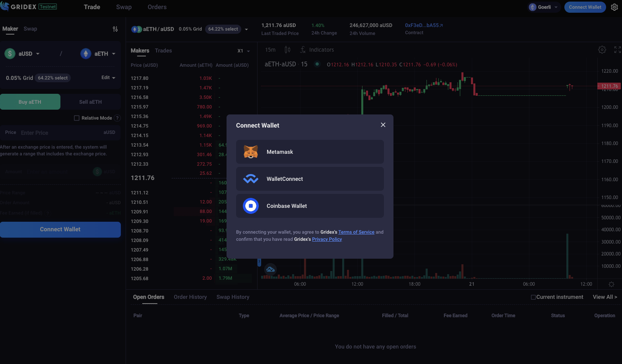
Task: Enable the Relative Mode checkbox
Action: (x=77, y=118)
